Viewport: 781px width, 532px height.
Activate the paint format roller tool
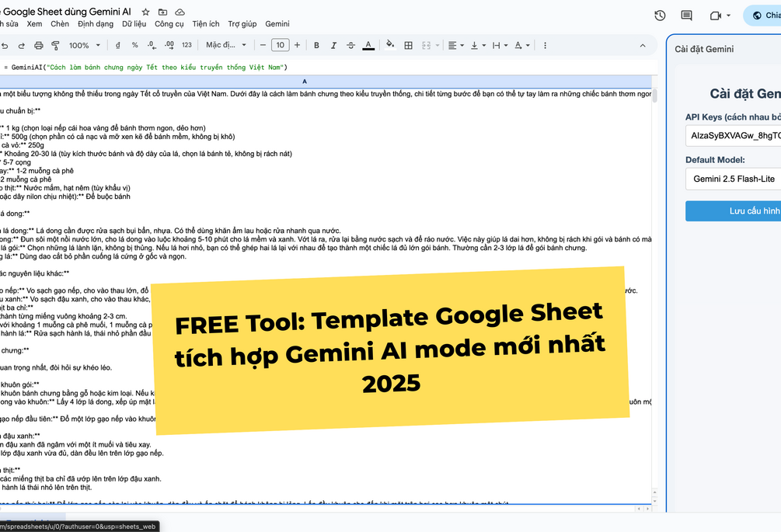(55, 45)
